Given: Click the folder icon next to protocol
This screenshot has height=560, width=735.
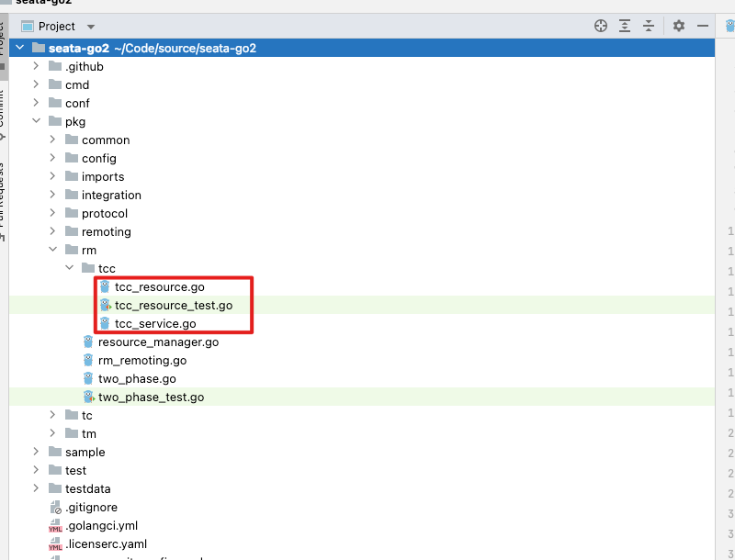Looking at the screenshot, I should click(x=72, y=213).
